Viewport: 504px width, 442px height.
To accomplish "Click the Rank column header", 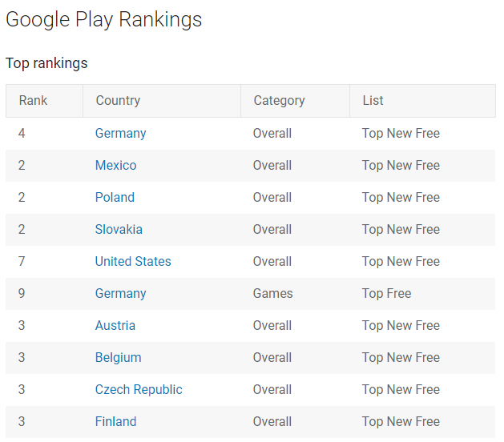I will [x=34, y=101].
